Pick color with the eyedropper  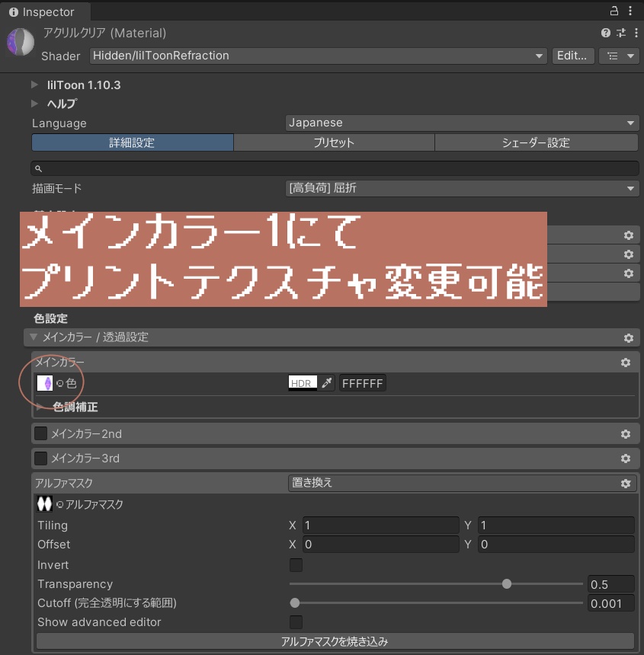click(326, 383)
